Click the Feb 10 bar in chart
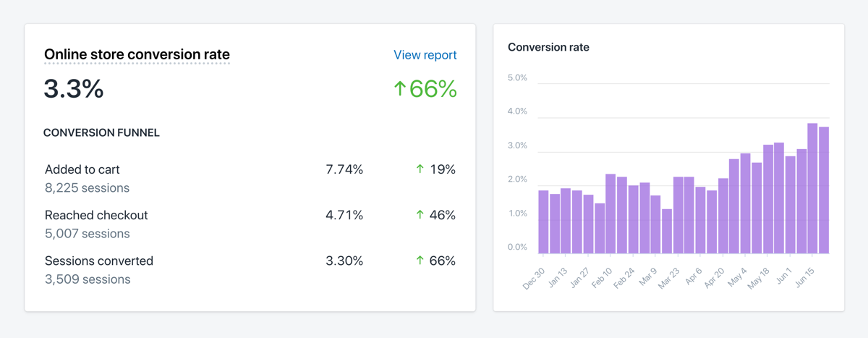The image size is (868, 338). tap(610, 214)
